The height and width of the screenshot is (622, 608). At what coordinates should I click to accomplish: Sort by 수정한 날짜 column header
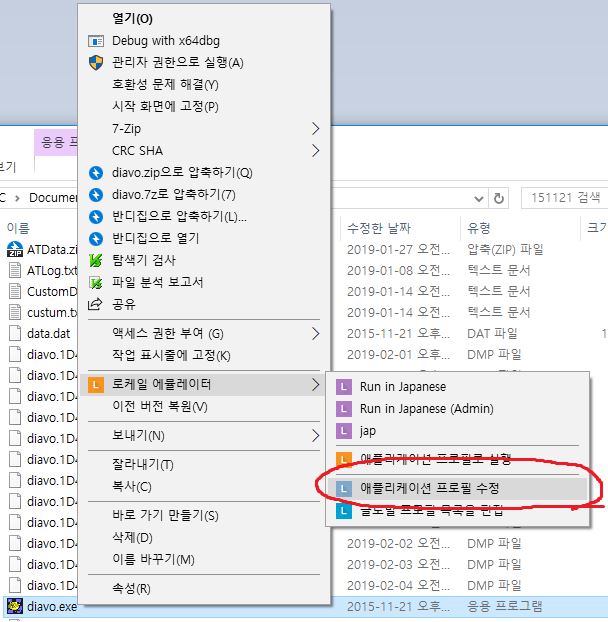379,228
